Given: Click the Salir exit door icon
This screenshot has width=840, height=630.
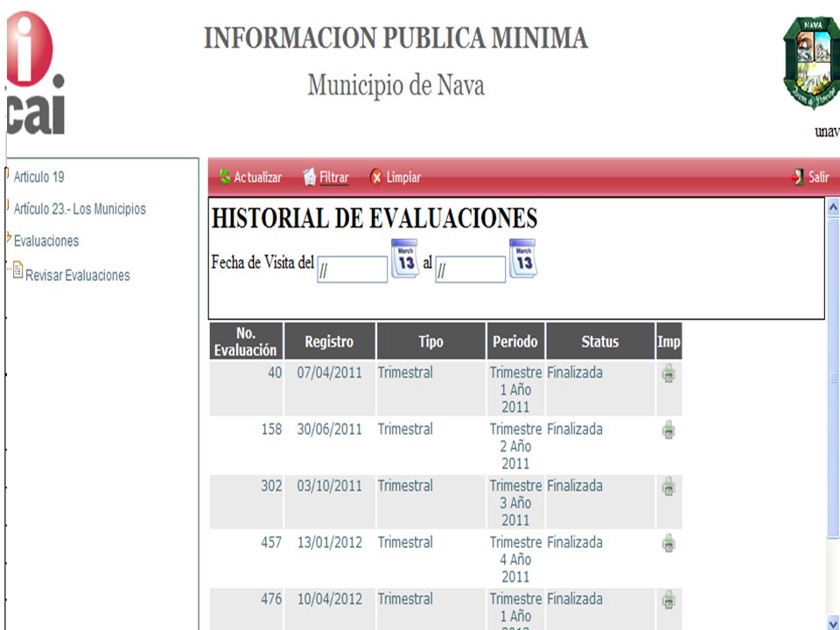Looking at the screenshot, I should pos(798,177).
